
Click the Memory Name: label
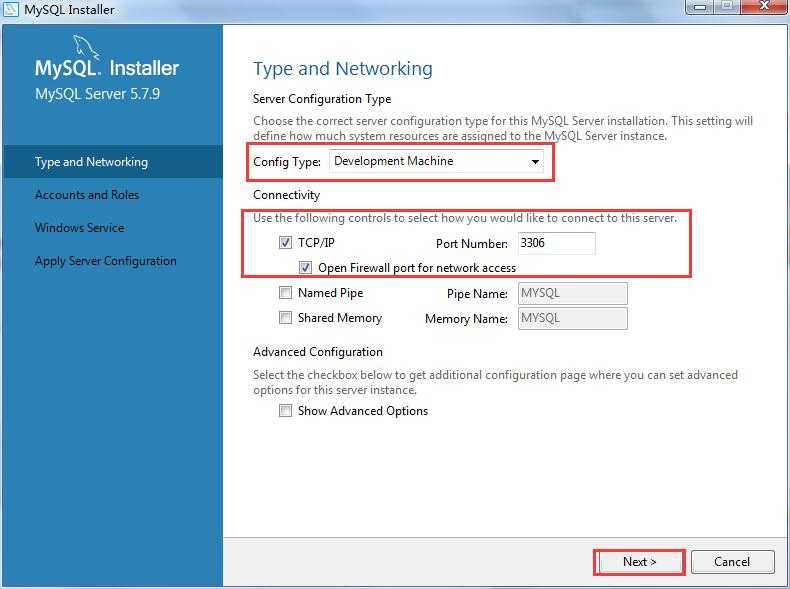(466, 319)
